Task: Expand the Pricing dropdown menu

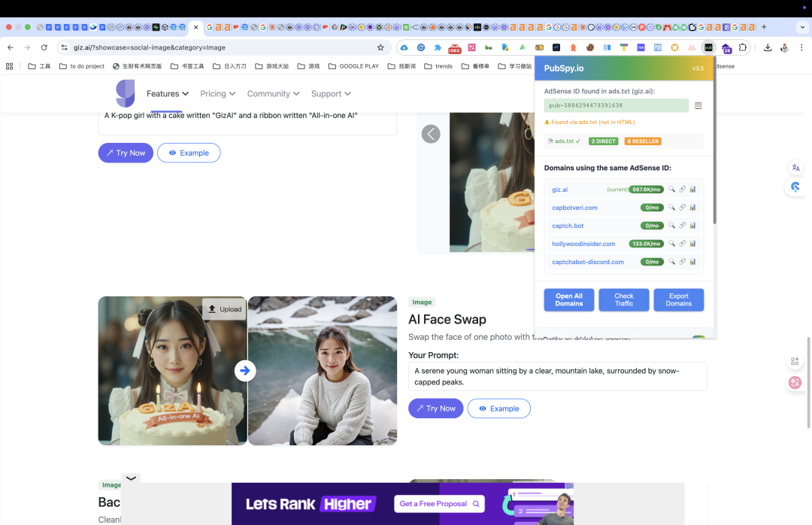Action: pos(217,94)
